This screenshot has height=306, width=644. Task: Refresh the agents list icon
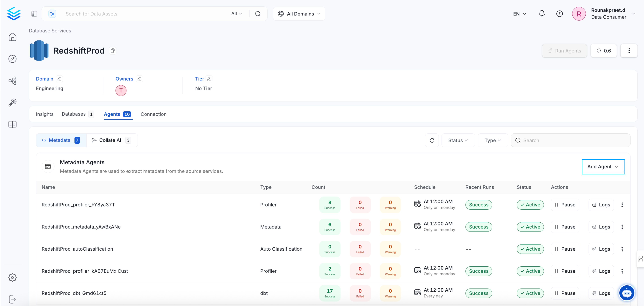click(432, 140)
